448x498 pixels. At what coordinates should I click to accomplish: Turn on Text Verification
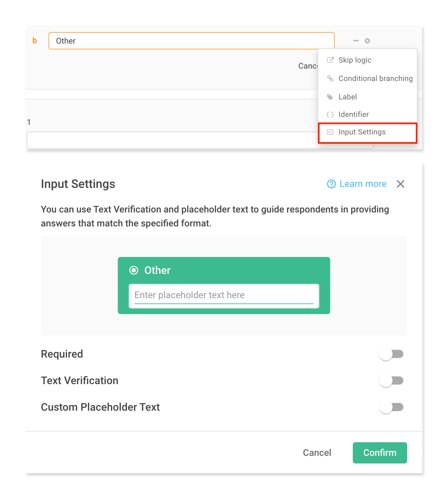(x=392, y=380)
